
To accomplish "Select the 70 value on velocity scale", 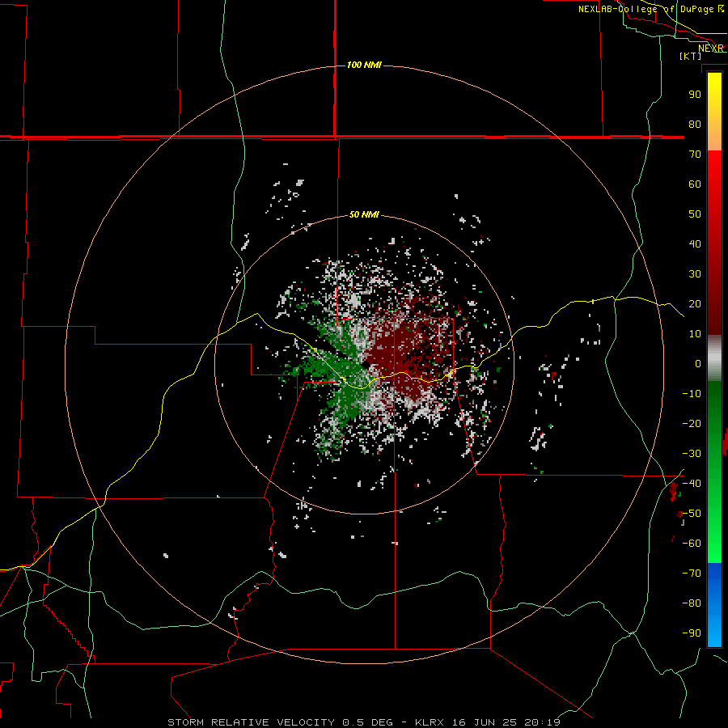I will (695, 154).
